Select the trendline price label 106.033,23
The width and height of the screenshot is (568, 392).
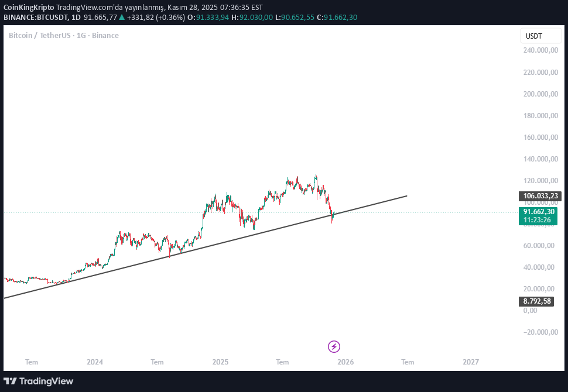click(540, 196)
